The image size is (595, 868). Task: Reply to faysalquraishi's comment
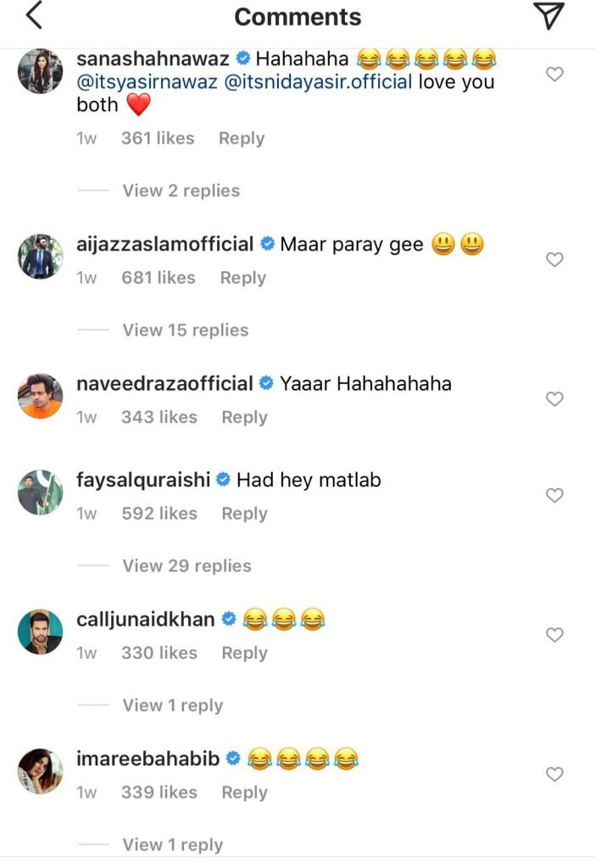(x=244, y=514)
